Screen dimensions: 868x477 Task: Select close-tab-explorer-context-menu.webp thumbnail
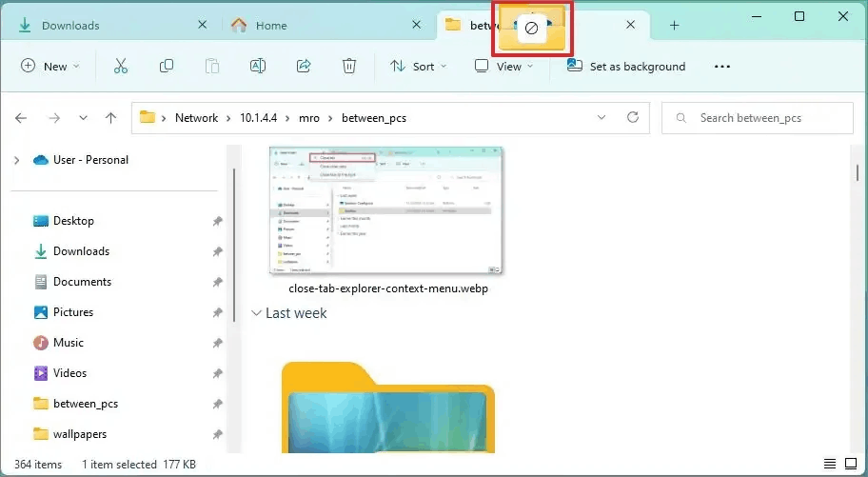tap(385, 210)
